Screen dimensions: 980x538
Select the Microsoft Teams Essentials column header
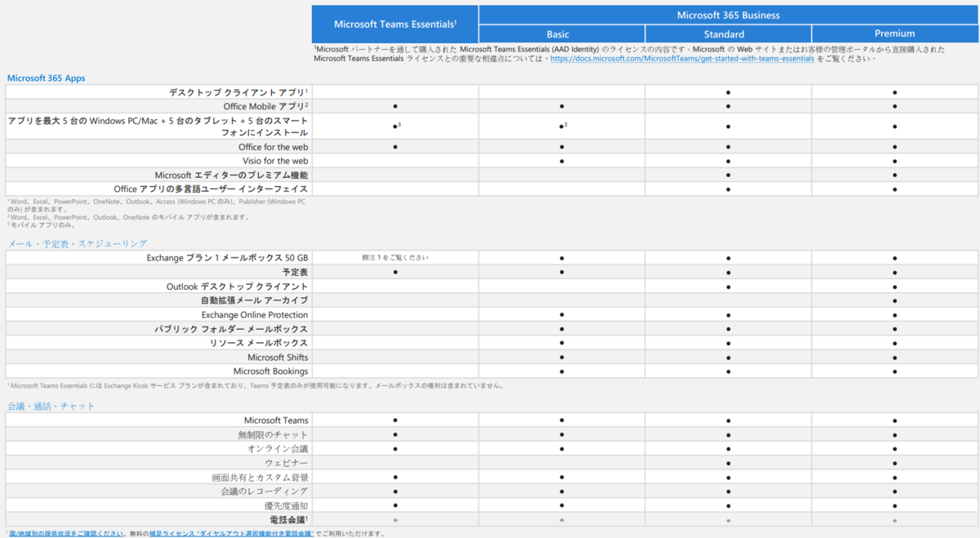point(394,24)
